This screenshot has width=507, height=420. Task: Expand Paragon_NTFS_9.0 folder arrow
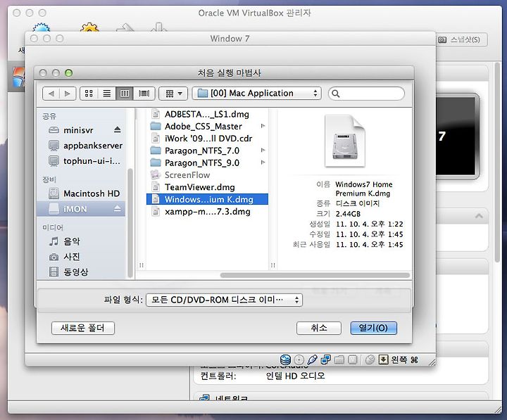click(x=263, y=163)
